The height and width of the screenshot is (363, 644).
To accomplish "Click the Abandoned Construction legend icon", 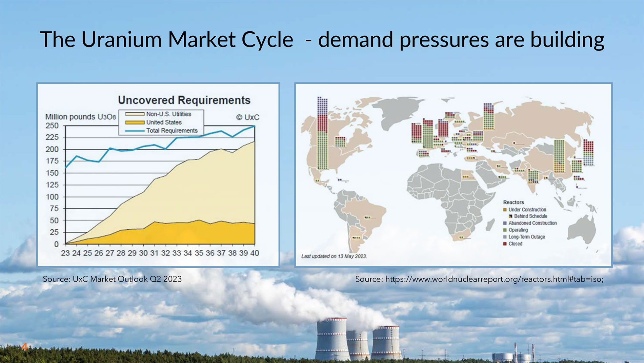I will (505, 223).
